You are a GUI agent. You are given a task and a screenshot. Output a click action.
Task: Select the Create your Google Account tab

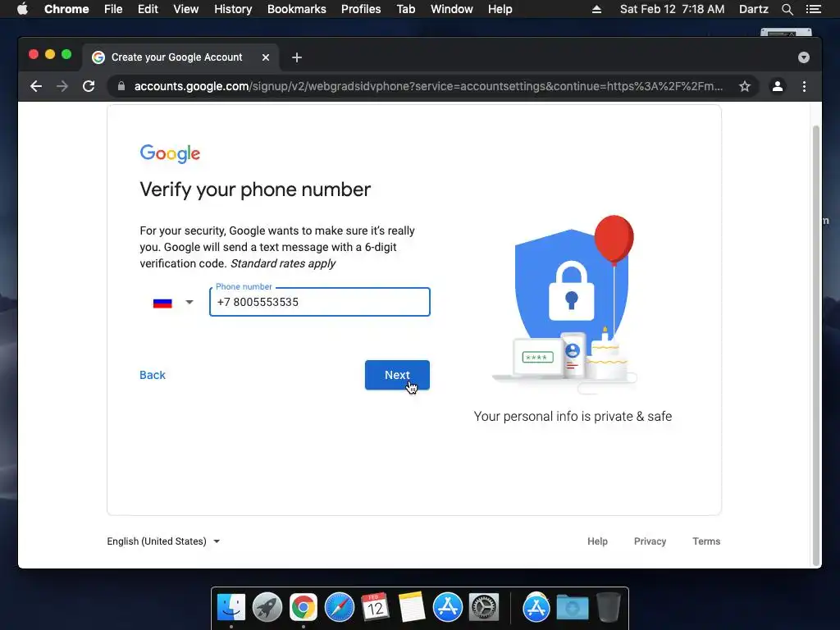pyautogui.click(x=180, y=57)
